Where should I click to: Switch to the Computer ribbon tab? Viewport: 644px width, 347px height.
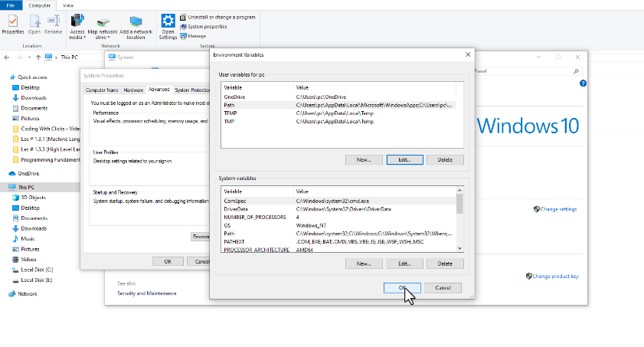[39, 5]
